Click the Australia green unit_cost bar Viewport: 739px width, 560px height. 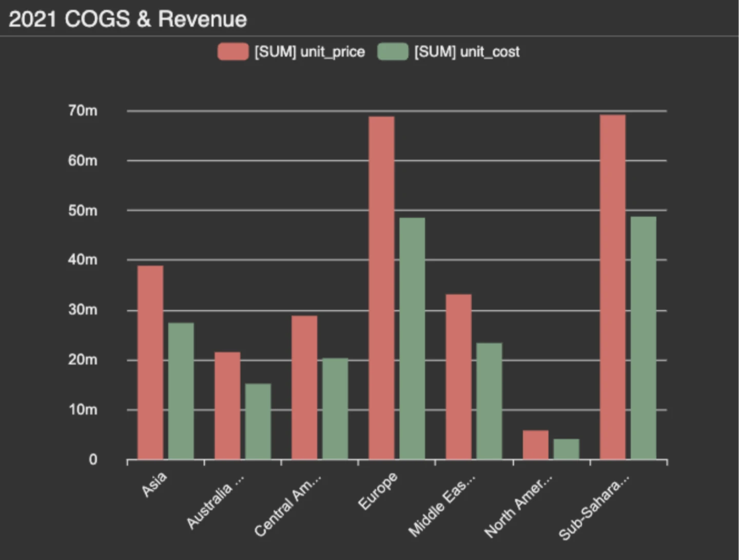(258, 421)
